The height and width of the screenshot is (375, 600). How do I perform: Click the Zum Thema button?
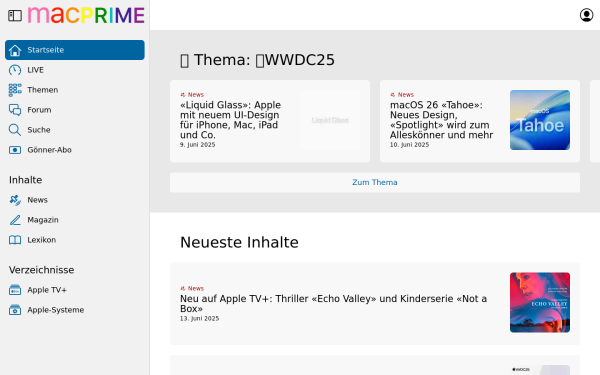pos(375,183)
